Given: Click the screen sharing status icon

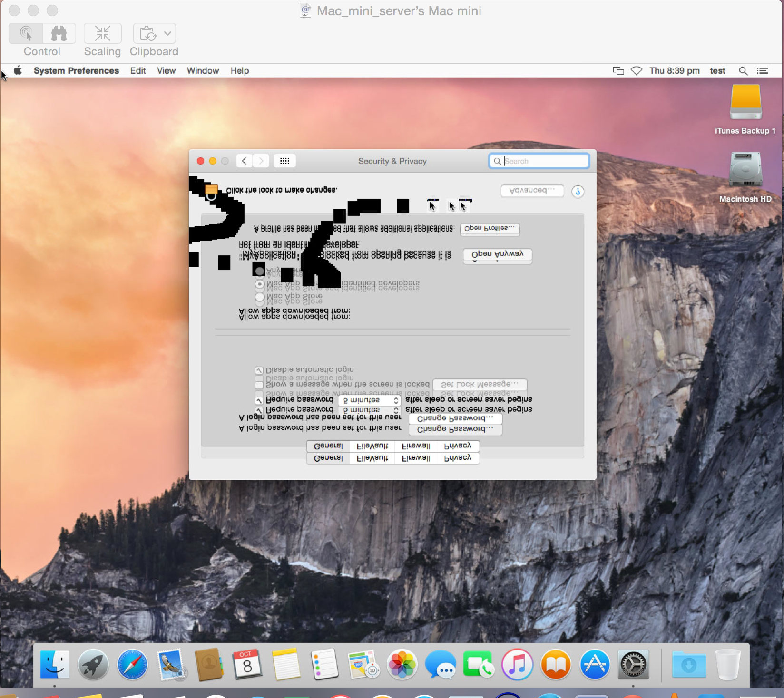Looking at the screenshot, I should (618, 71).
